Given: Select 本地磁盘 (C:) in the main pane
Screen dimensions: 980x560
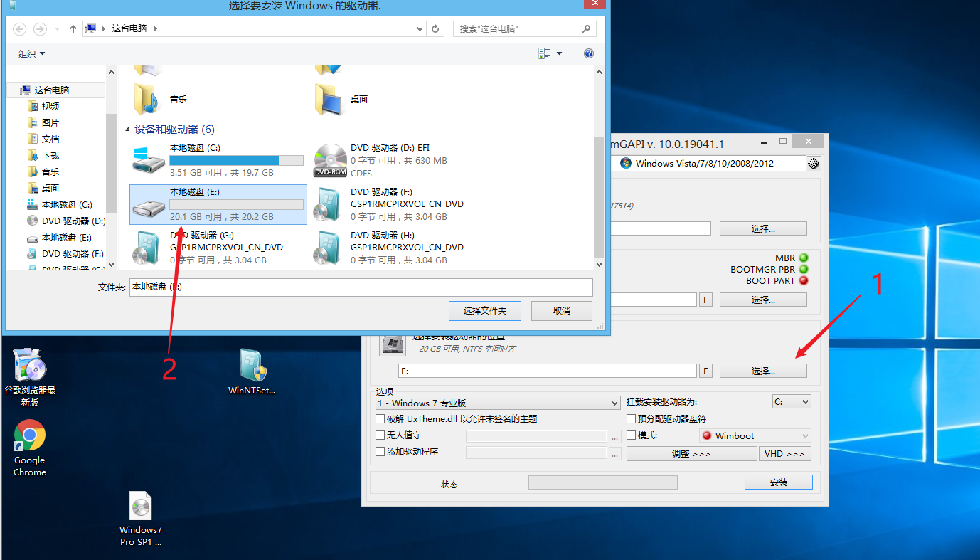Looking at the screenshot, I should coord(218,160).
